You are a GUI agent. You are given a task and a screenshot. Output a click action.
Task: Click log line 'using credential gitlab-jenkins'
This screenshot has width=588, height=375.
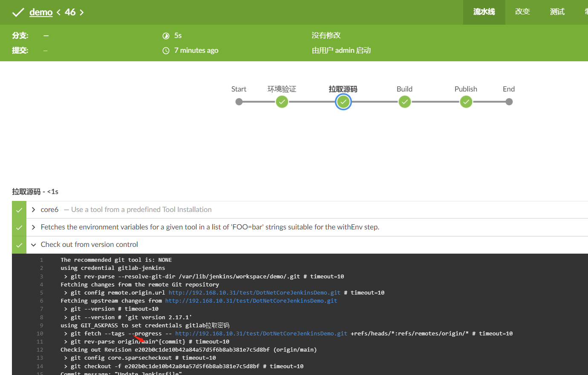(112, 268)
